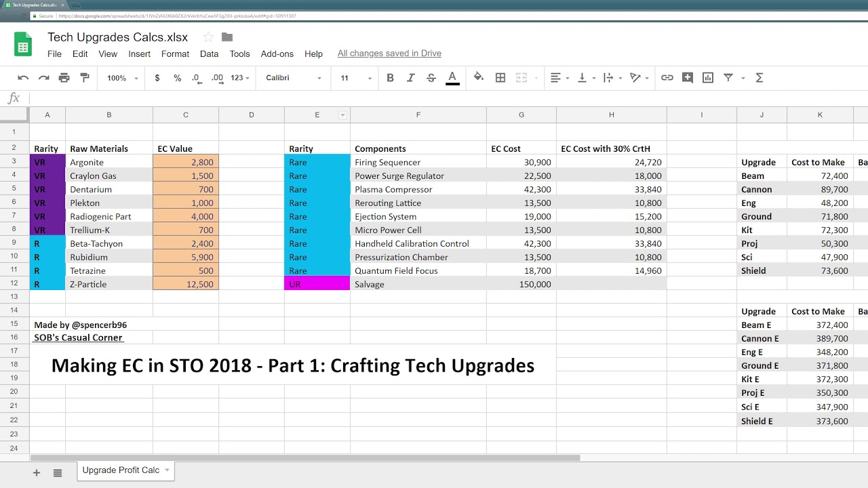The height and width of the screenshot is (488, 868).
Task: Click the merge cells icon
Action: coord(521,78)
